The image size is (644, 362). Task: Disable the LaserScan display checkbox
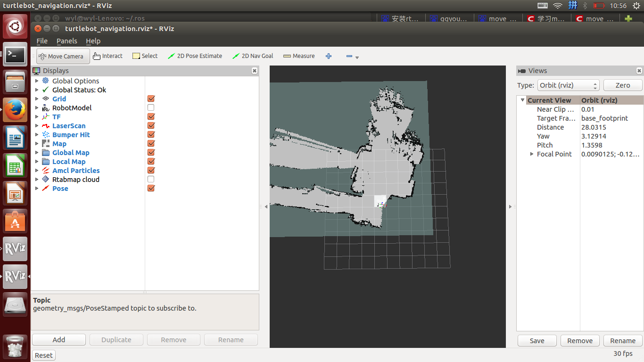tap(151, 126)
